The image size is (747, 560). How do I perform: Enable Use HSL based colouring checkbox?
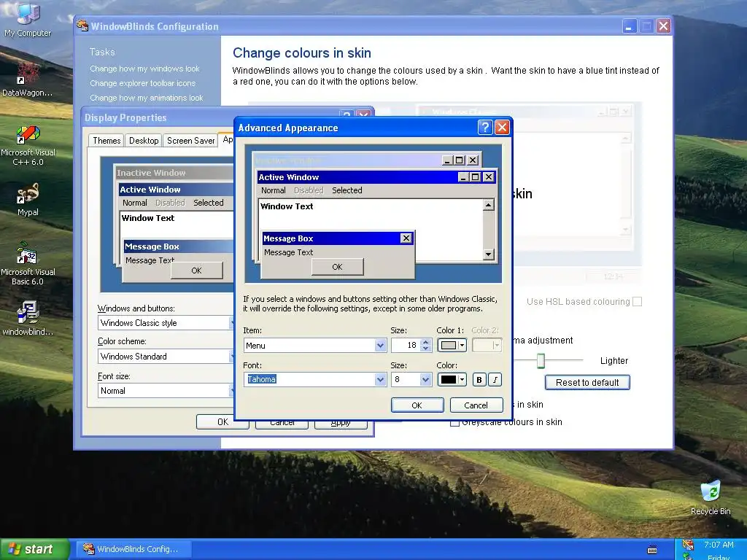pyautogui.click(x=638, y=301)
